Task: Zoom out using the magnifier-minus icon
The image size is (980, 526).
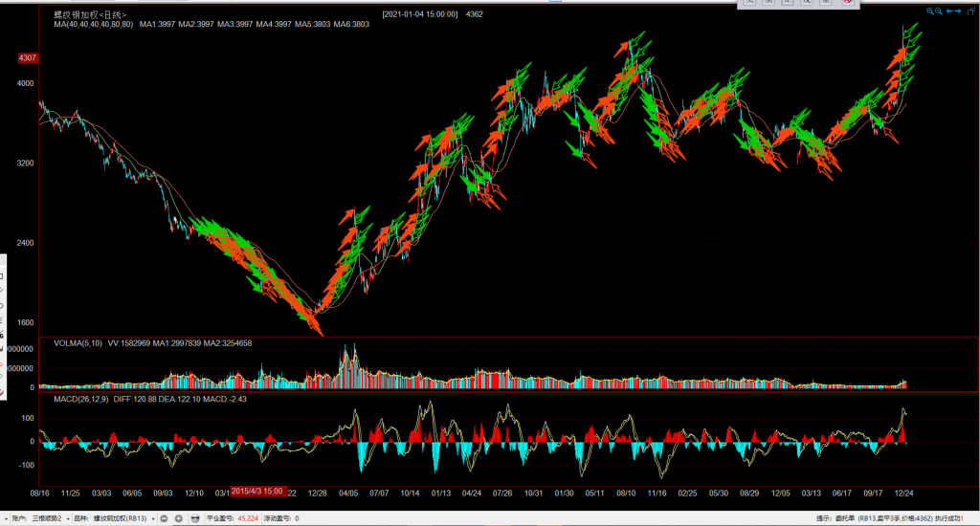Action: 940,11
